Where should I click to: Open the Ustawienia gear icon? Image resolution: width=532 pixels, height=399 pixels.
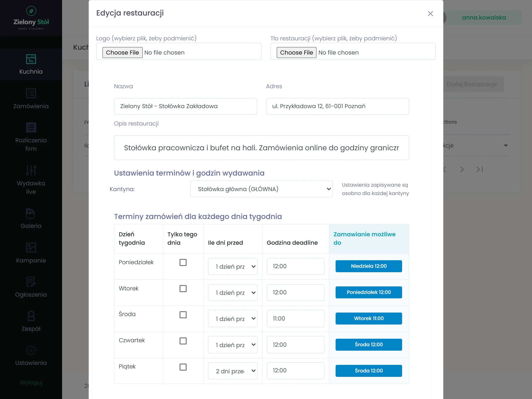(31, 350)
